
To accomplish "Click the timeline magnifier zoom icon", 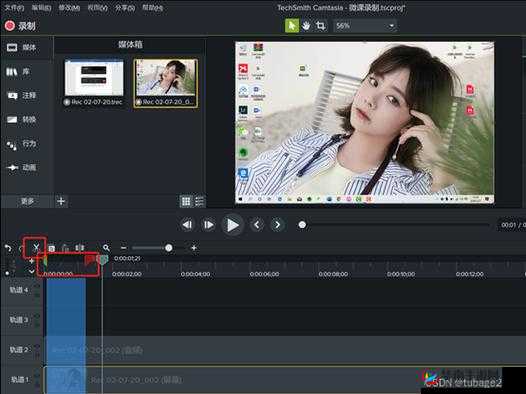I will 106,248.
